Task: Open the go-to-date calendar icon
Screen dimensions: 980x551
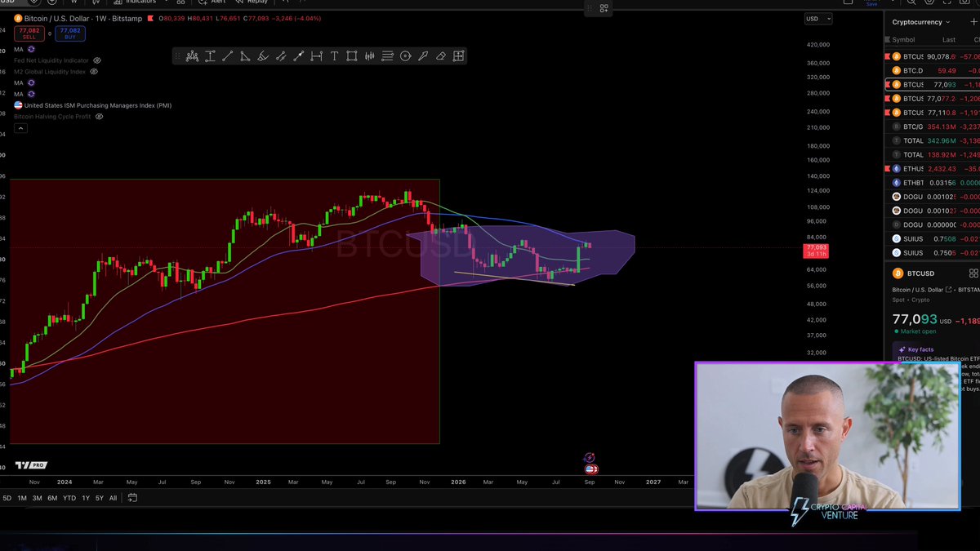Action: (x=132, y=498)
